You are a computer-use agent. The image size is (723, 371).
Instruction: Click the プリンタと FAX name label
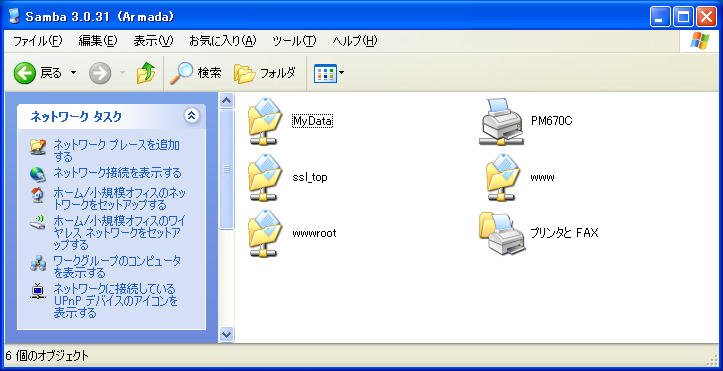pos(564,233)
